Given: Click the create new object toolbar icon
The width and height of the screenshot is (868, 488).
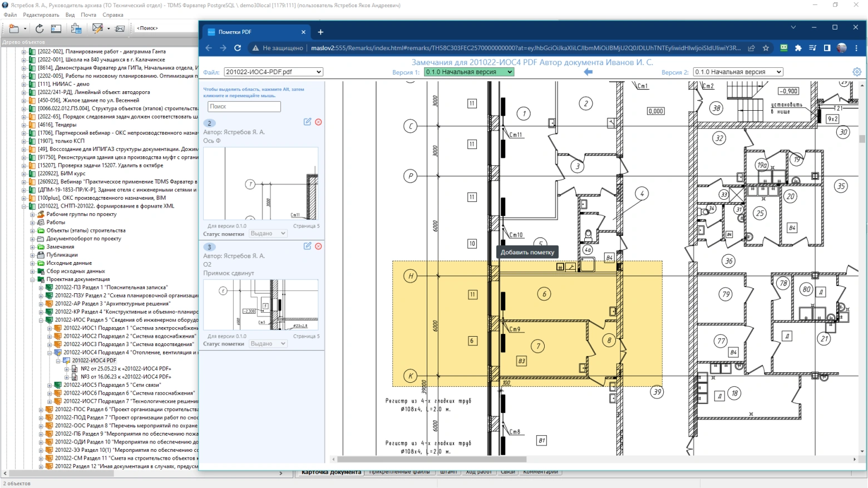Looking at the screenshot, I should click(14, 28).
